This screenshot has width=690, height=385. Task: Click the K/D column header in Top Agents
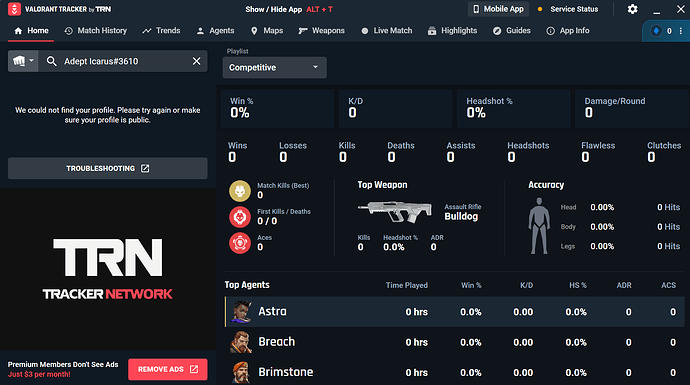(x=526, y=285)
